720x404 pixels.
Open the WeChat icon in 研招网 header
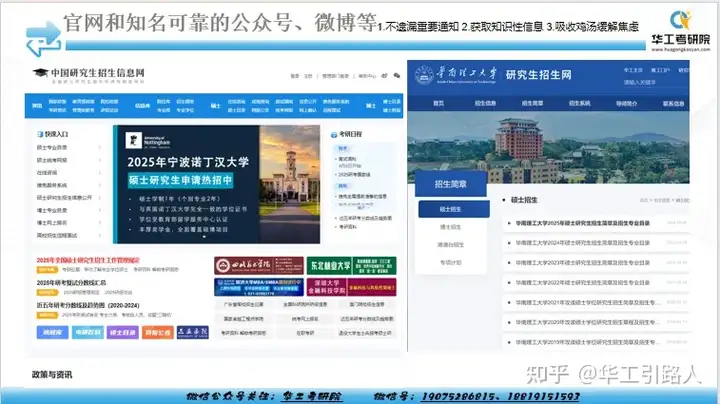pos(397,76)
